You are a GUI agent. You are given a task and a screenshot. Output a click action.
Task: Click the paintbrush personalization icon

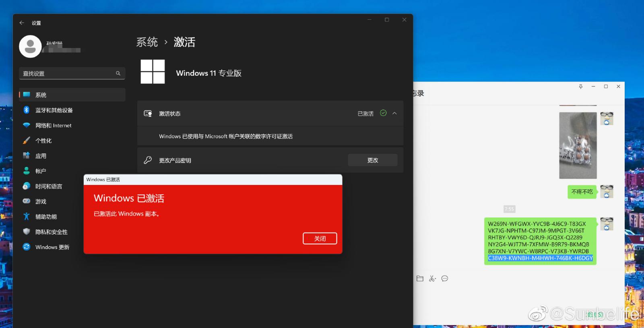pyautogui.click(x=27, y=141)
